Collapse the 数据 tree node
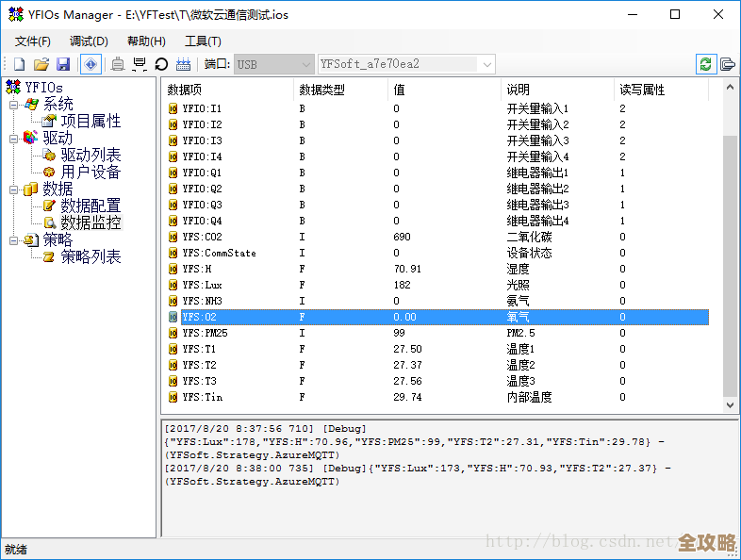The image size is (741, 560). [x=14, y=189]
